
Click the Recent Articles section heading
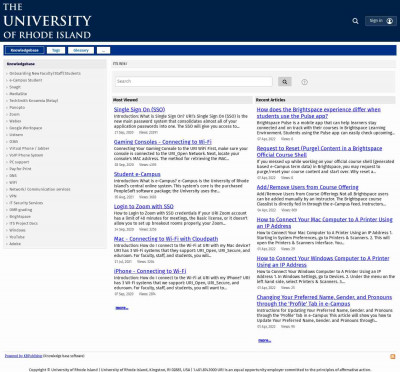270,100
